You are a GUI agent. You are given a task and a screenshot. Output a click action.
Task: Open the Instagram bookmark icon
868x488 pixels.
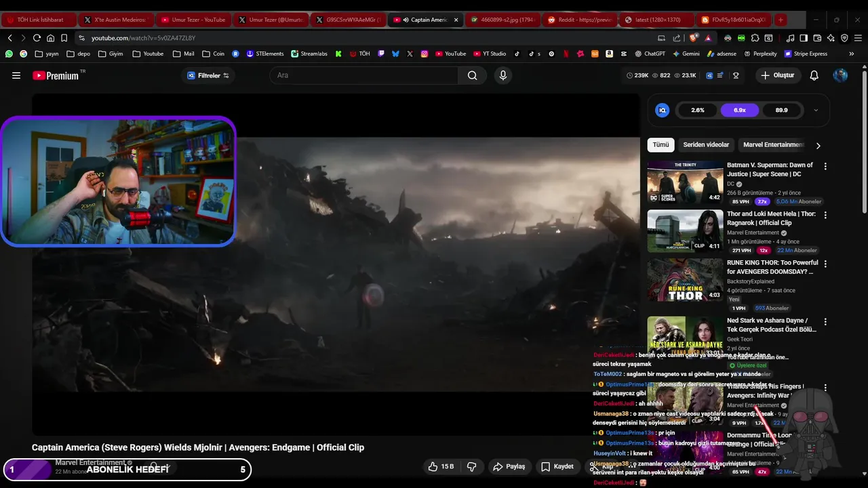[425, 54]
